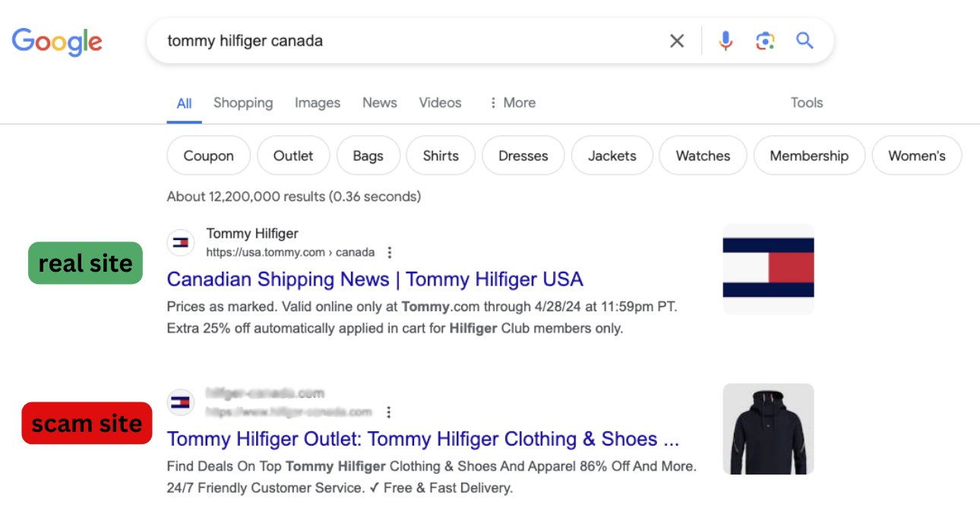Expand the More search types menu
Image resolution: width=980 pixels, height=520 pixels.
pyautogui.click(x=512, y=102)
